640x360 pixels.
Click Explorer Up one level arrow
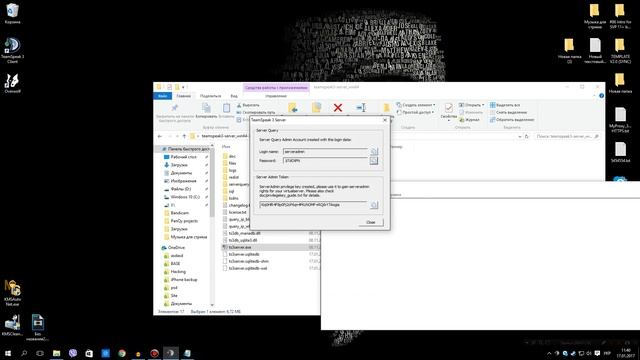(x=184, y=136)
